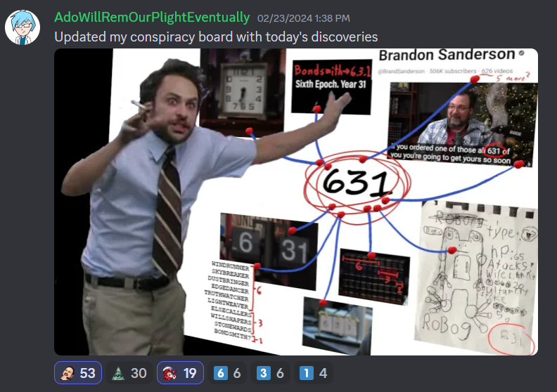This screenshot has width=557, height=392.
Task: Toggle the face emoji reaction with 53
Action: (x=78, y=373)
